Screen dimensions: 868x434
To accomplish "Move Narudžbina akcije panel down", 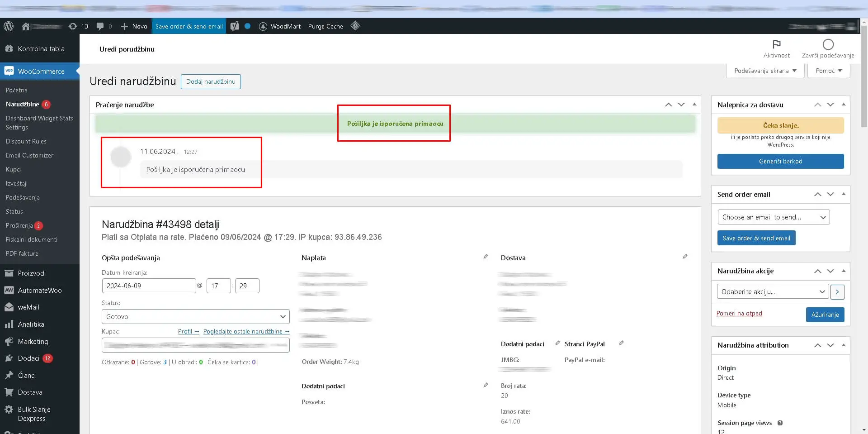I will click(x=830, y=271).
